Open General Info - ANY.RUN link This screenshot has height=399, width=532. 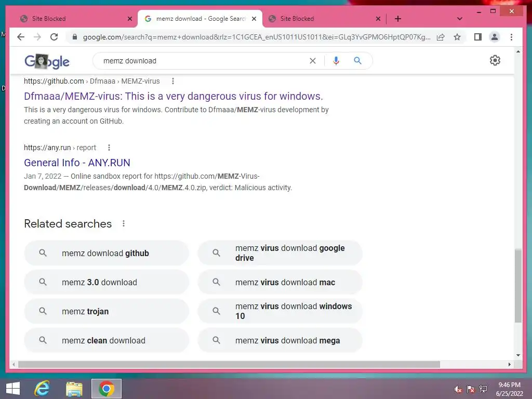click(x=77, y=163)
